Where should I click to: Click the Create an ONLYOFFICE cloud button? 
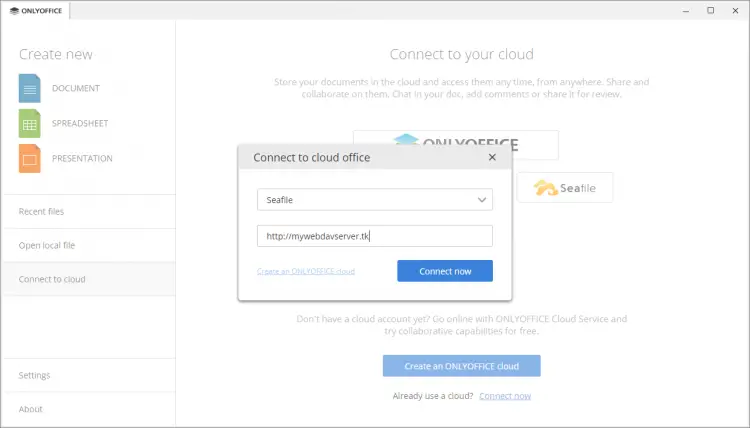tap(462, 366)
